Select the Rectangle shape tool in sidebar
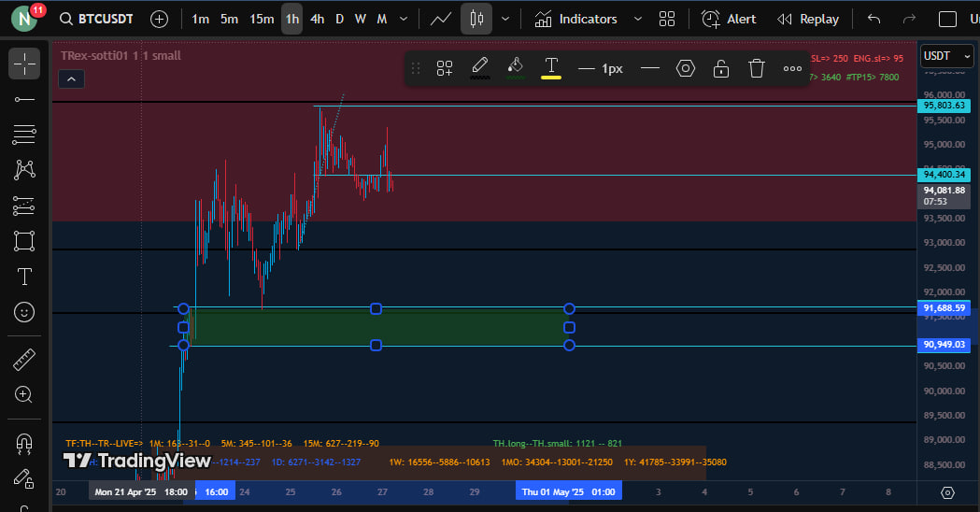This screenshot has height=512, width=980. 24,241
